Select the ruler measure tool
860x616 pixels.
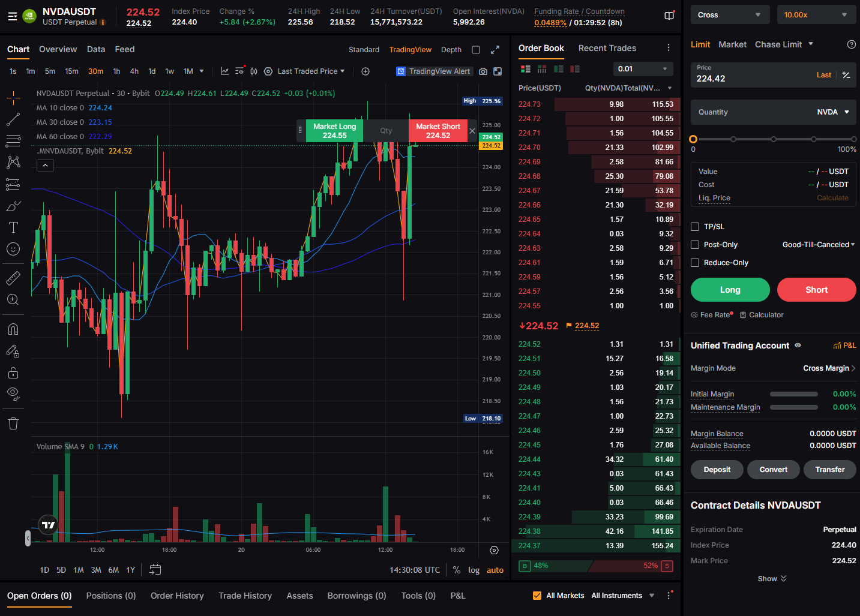(x=13, y=278)
